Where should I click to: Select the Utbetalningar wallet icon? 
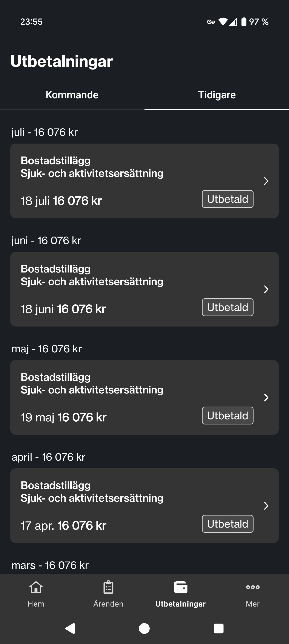click(180, 587)
